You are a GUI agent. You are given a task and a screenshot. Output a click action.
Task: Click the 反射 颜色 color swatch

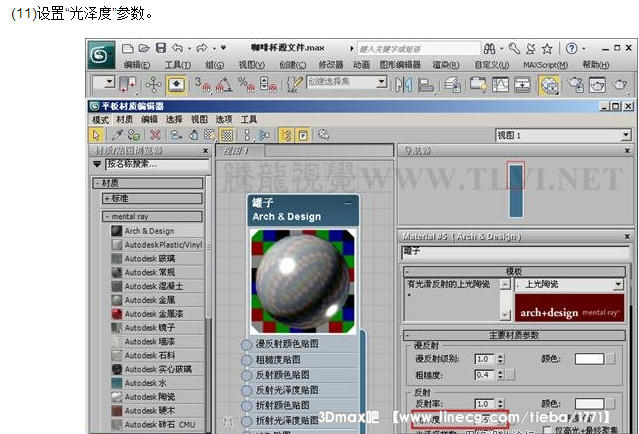tap(589, 403)
